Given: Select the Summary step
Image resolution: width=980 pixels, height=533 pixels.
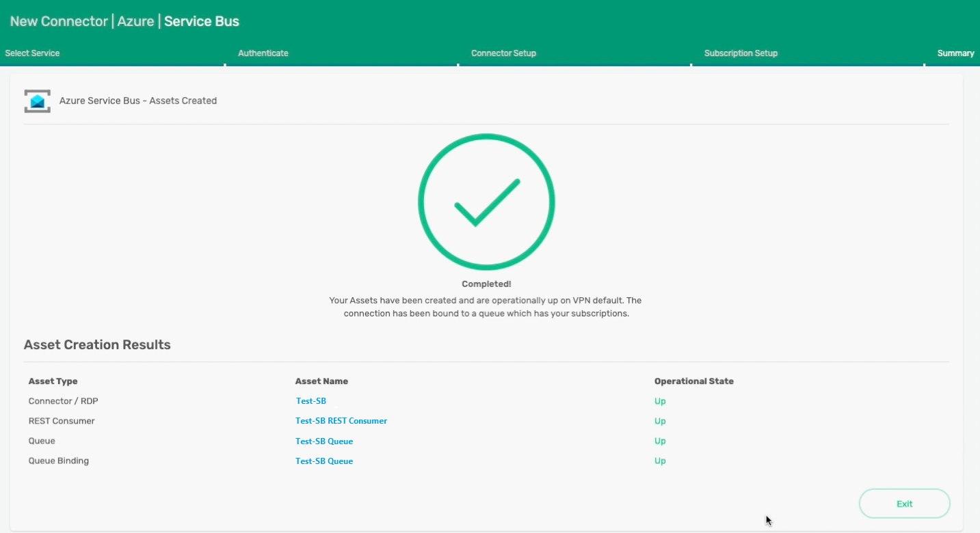Looking at the screenshot, I should pos(955,53).
